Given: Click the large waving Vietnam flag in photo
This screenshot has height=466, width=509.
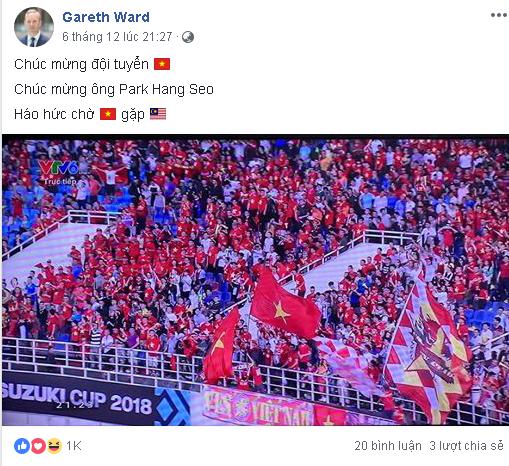Looking at the screenshot, I should click(285, 305).
